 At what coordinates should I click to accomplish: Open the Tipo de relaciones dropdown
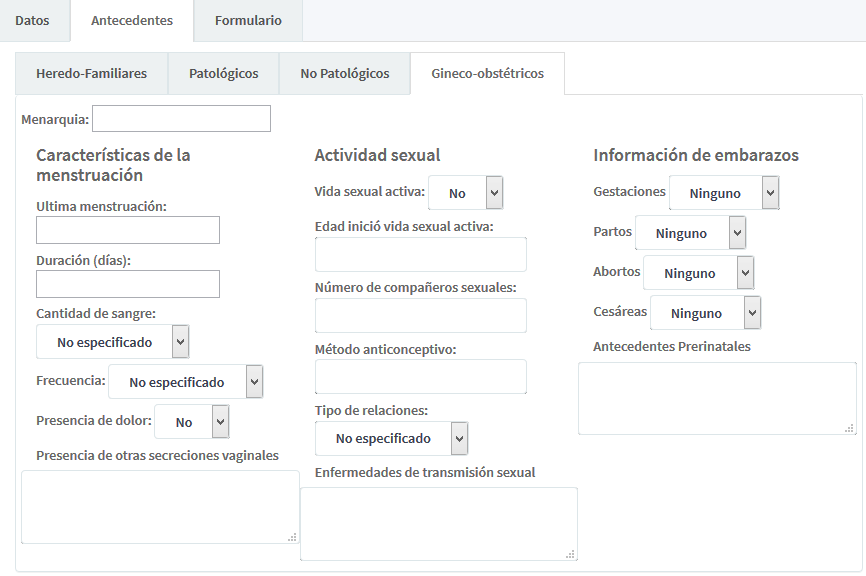[x=391, y=438]
